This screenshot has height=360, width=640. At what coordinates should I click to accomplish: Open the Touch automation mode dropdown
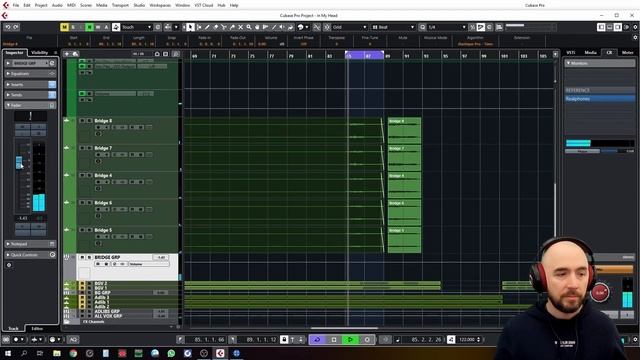[x=136, y=27]
